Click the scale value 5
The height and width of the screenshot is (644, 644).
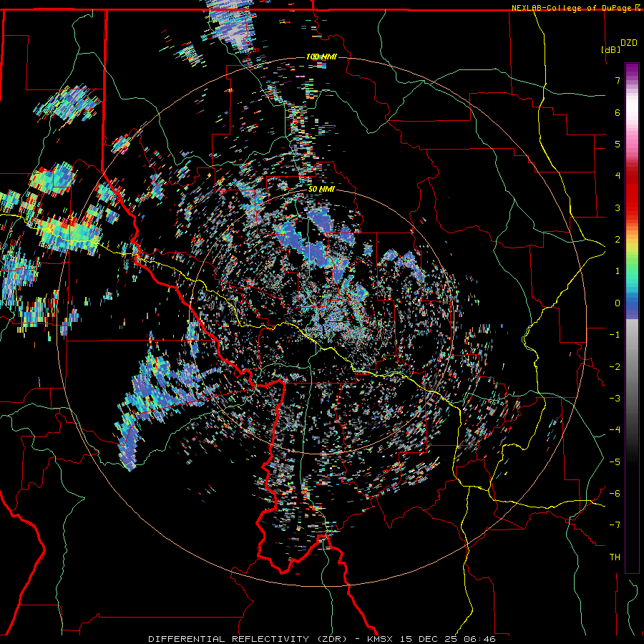618,144
